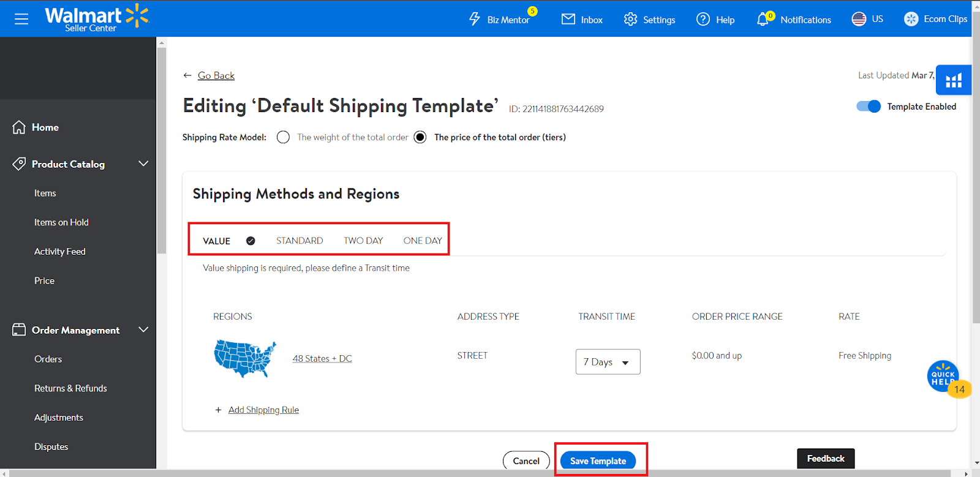Screen dimensions: 980x477
Task: Collapse the Order Management section chevron
Action: point(143,329)
